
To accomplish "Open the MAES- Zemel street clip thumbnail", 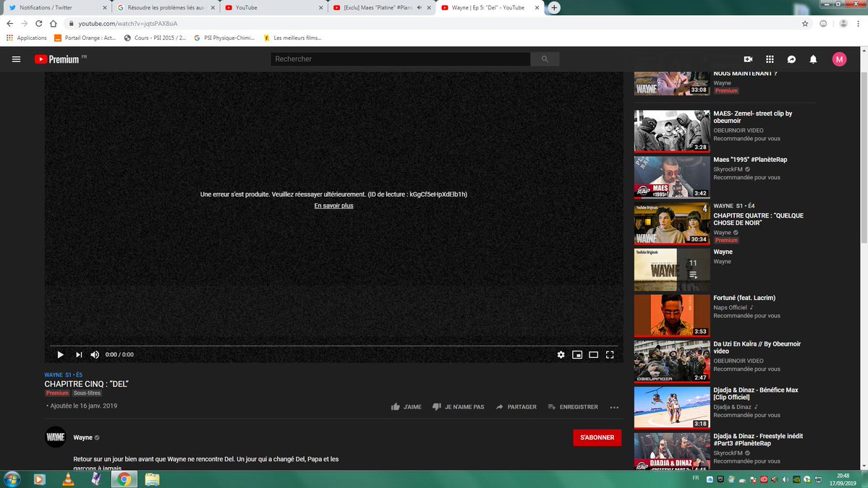I will click(672, 131).
